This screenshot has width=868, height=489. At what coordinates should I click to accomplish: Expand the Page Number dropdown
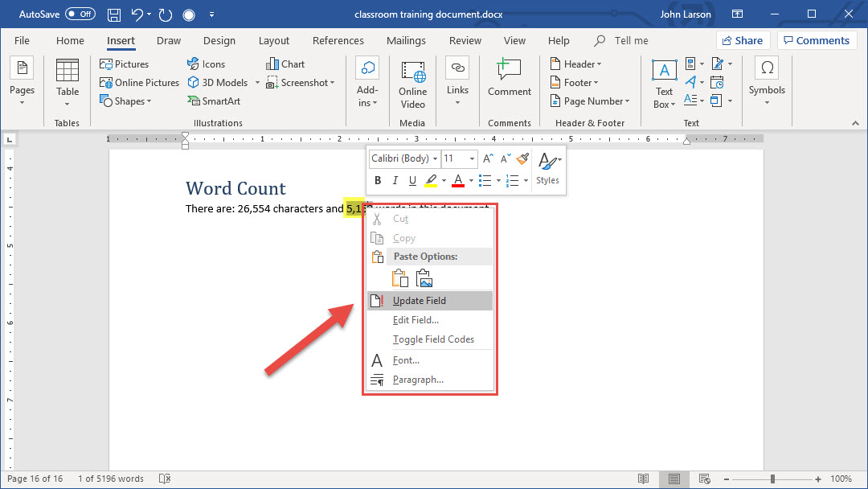click(590, 101)
